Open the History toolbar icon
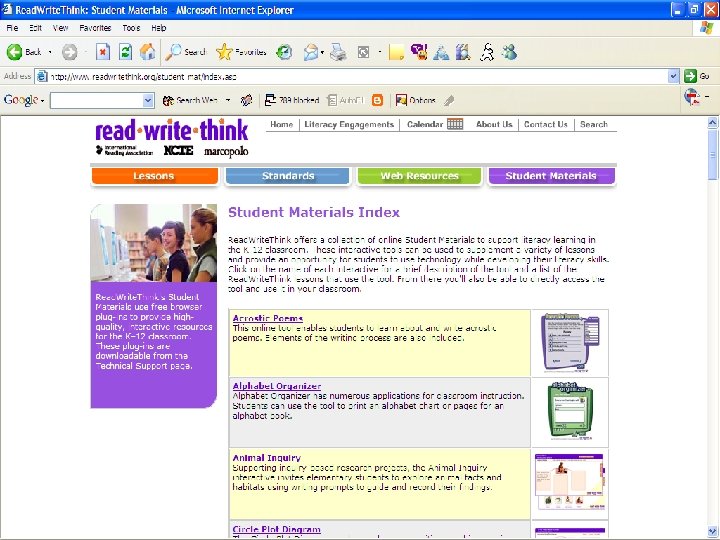This screenshot has width=720, height=540. point(284,52)
